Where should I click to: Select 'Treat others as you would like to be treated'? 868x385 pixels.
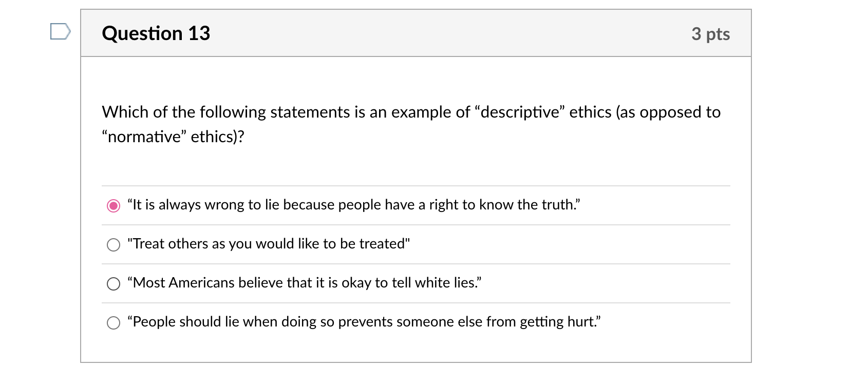(x=113, y=245)
